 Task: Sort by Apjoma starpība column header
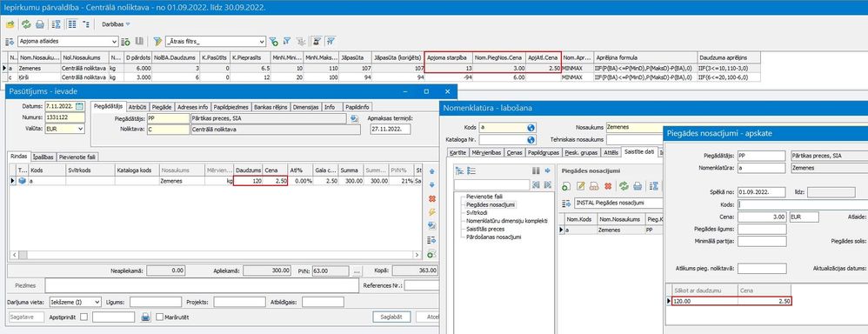click(x=449, y=57)
